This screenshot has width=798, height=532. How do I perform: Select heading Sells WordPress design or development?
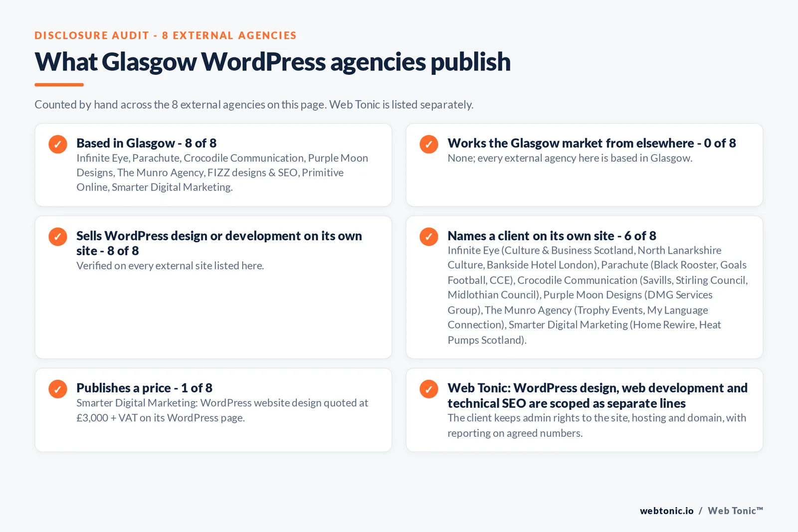click(219, 243)
